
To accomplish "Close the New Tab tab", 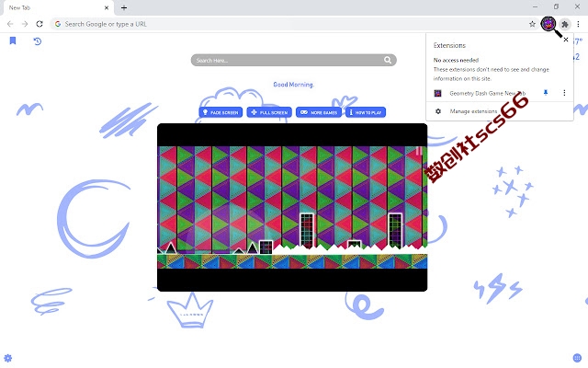I will [x=107, y=7].
